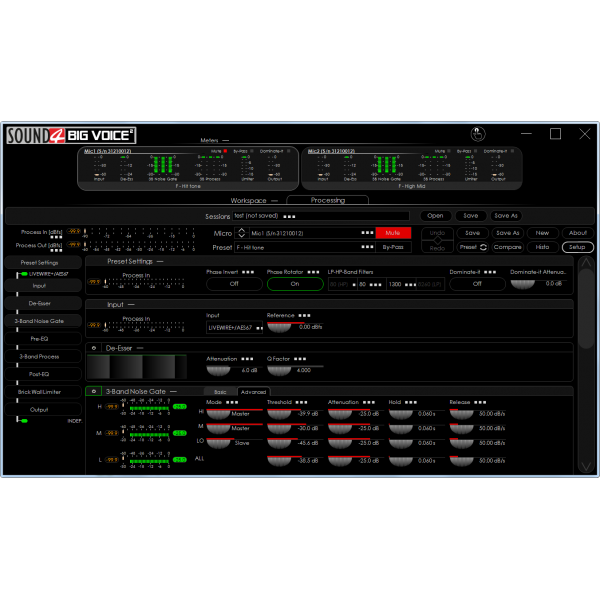
Task: Click the Reference 0.00 dBfs knob
Action: click(x=279, y=328)
